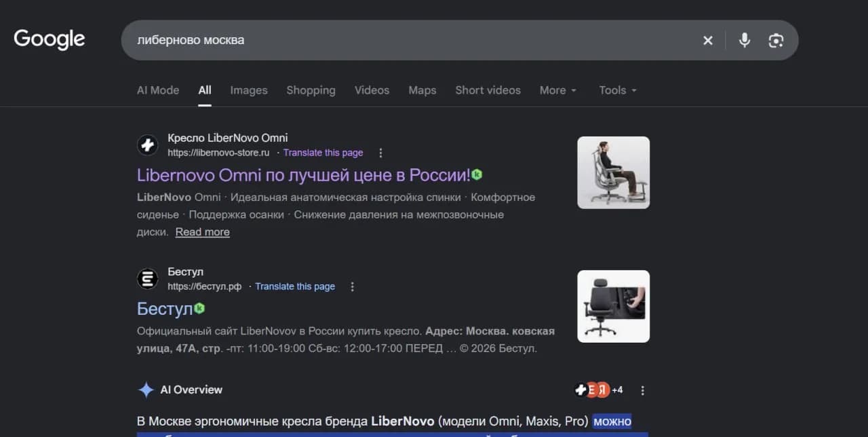Open the Shopping tab
The width and height of the screenshot is (868, 437).
click(x=311, y=90)
